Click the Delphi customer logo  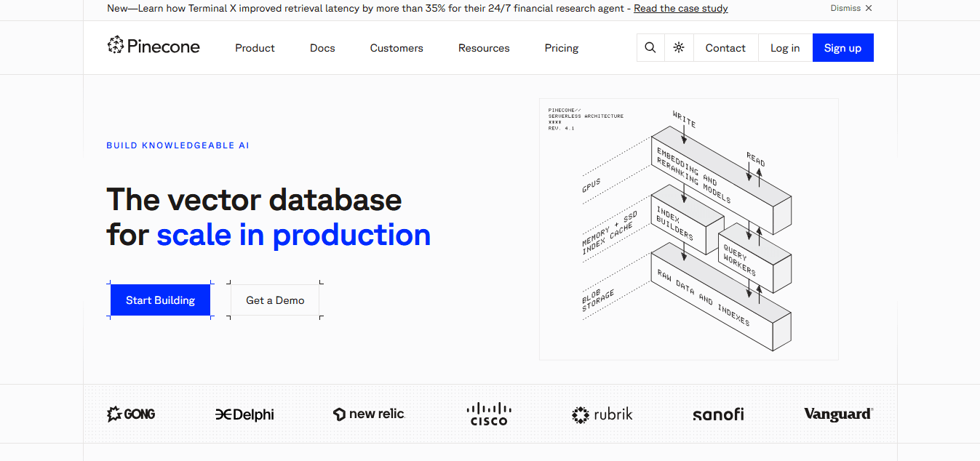pos(244,414)
